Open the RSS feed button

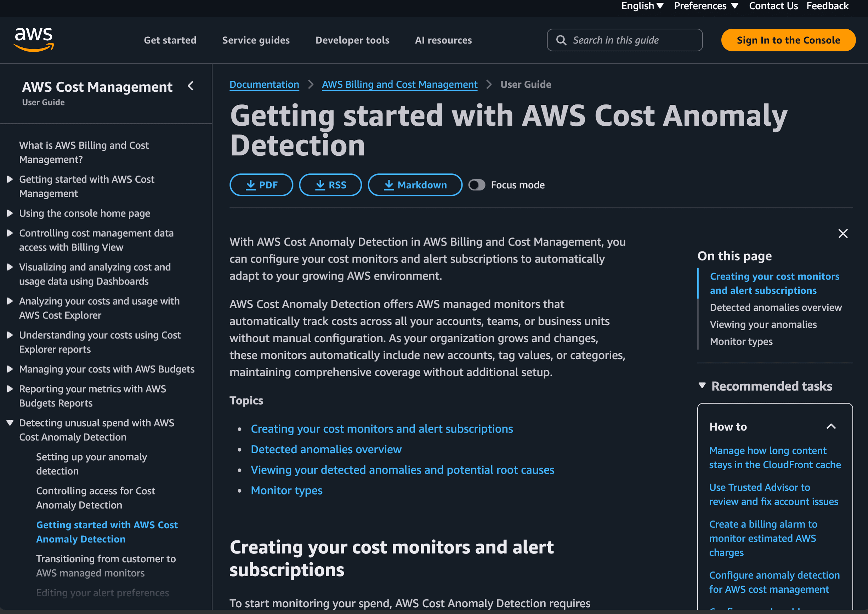point(330,185)
